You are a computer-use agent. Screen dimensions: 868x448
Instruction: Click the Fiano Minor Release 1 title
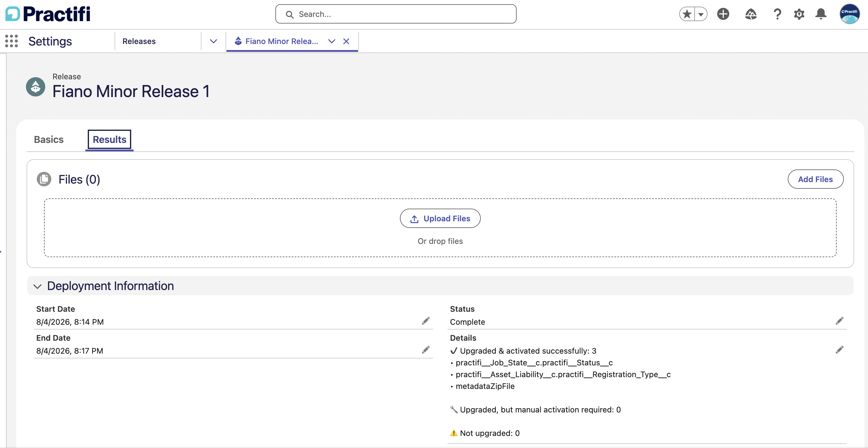131,91
